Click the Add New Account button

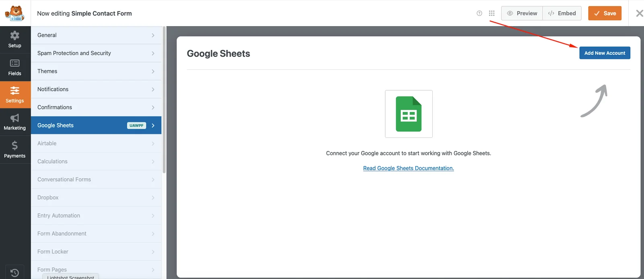pyautogui.click(x=605, y=53)
